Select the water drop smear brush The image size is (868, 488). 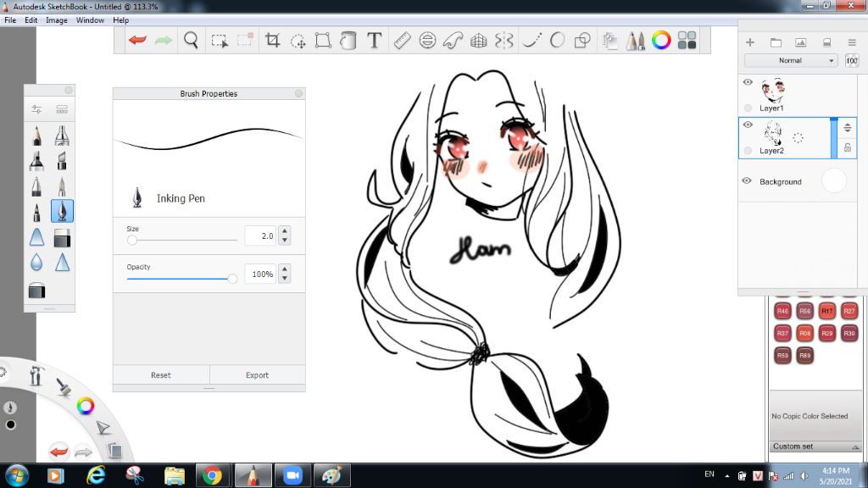click(x=36, y=262)
